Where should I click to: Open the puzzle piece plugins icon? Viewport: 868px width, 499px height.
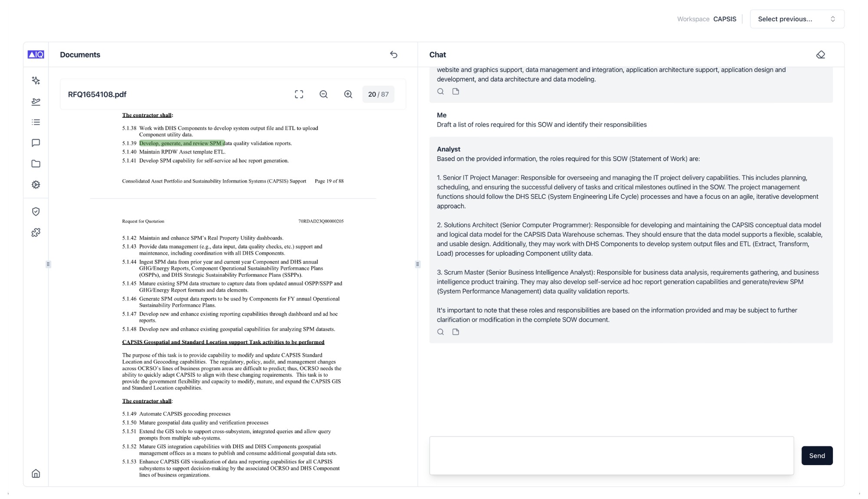tap(36, 233)
